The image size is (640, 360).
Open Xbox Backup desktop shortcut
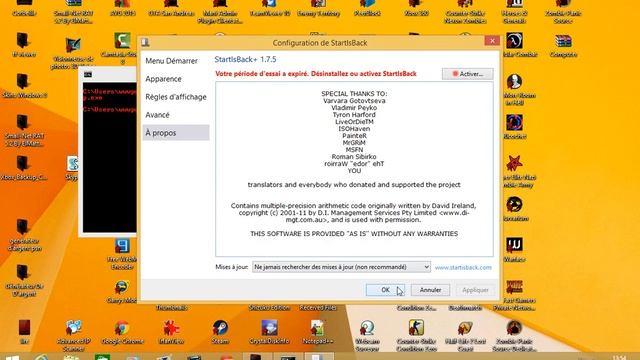(x=24, y=167)
